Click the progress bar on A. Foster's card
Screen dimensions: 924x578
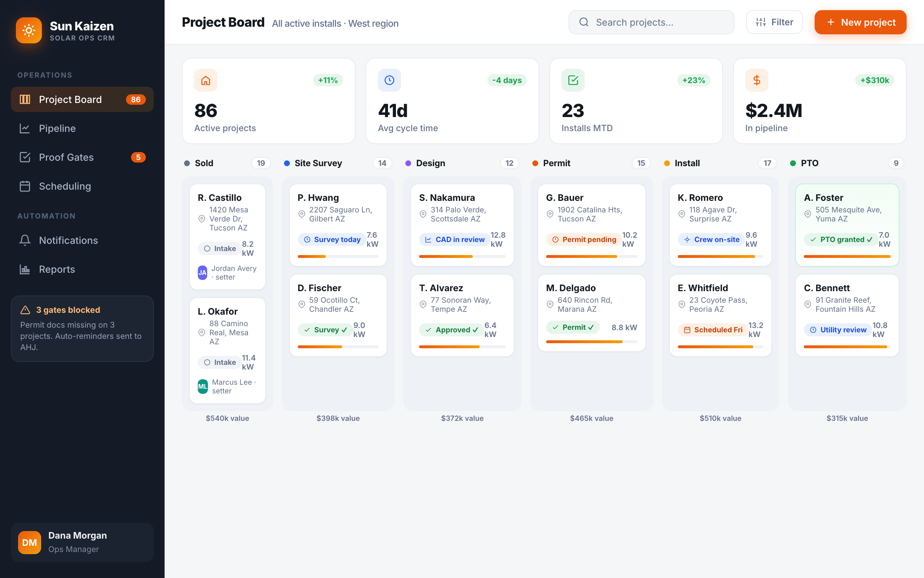click(x=847, y=256)
